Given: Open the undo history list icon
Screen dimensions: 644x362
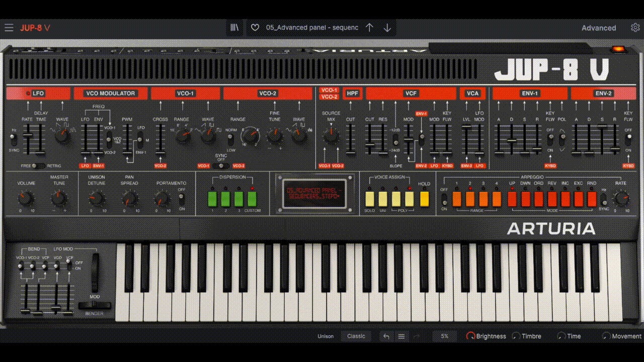Looking at the screenshot, I should click(401, 336).
